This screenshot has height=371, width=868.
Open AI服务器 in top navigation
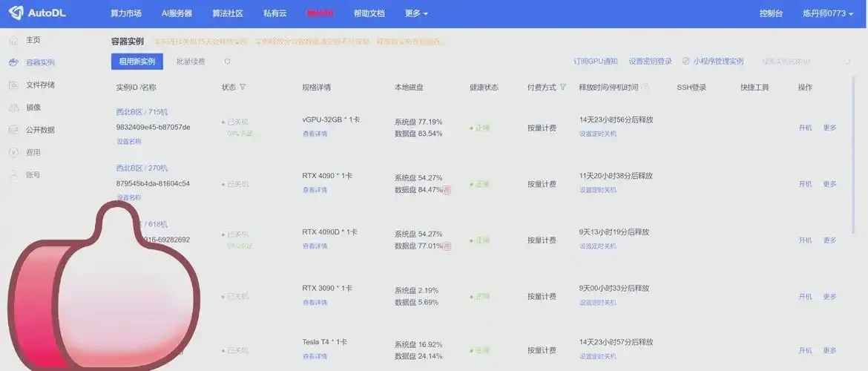click(177, 13)
